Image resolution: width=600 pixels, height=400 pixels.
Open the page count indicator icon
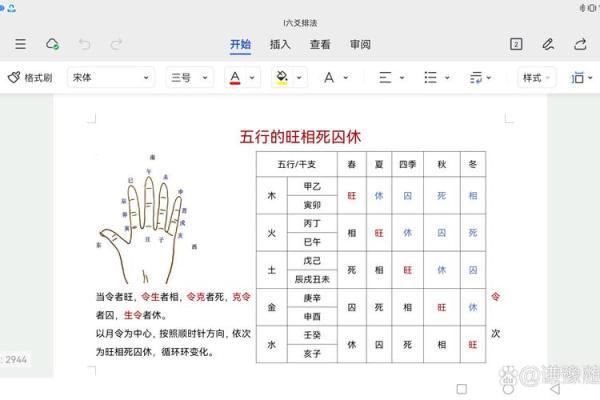(x=516, y=44)
